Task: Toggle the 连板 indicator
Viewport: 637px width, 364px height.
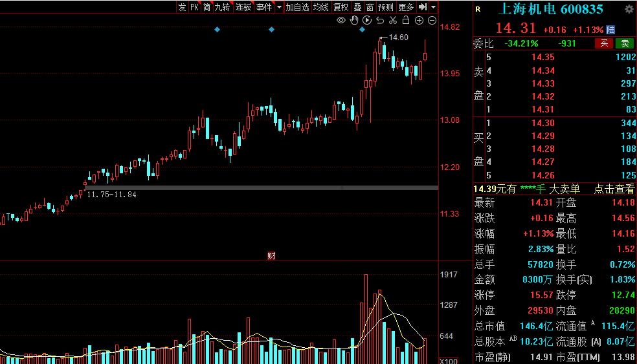Action: click(243, 7)
